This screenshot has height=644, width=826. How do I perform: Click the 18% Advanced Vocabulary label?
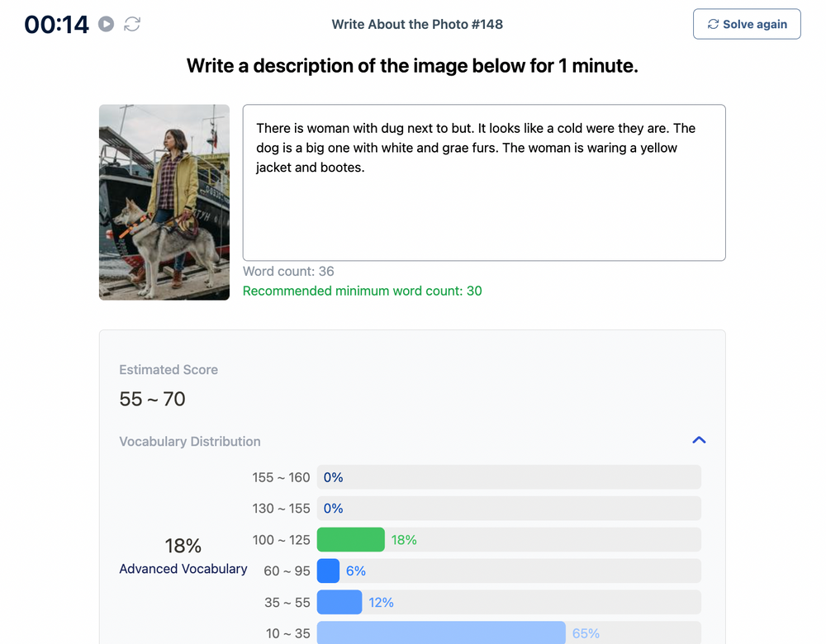click(183, 556)
